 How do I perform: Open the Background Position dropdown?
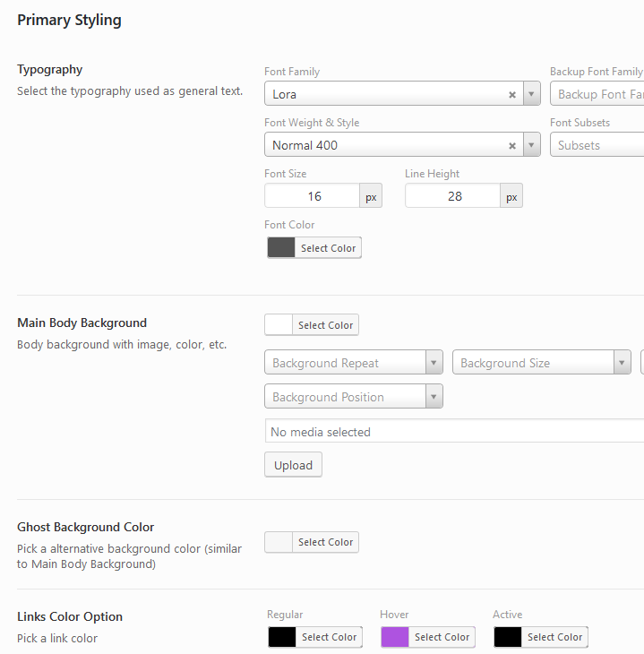point(354,397)
